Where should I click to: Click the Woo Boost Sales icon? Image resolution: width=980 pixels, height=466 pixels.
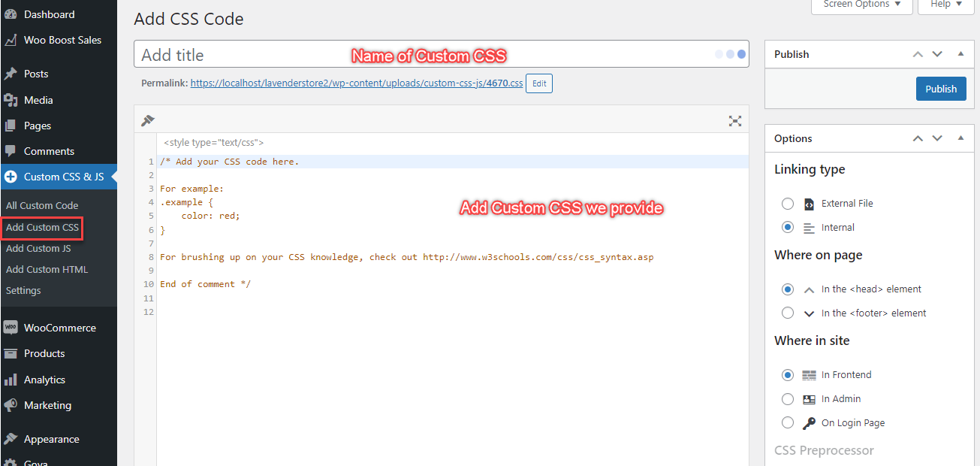point(11,41)
